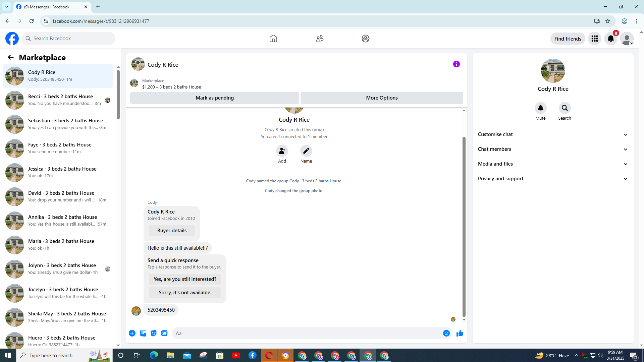Click the GIF chooser icon

click(164, 333)
